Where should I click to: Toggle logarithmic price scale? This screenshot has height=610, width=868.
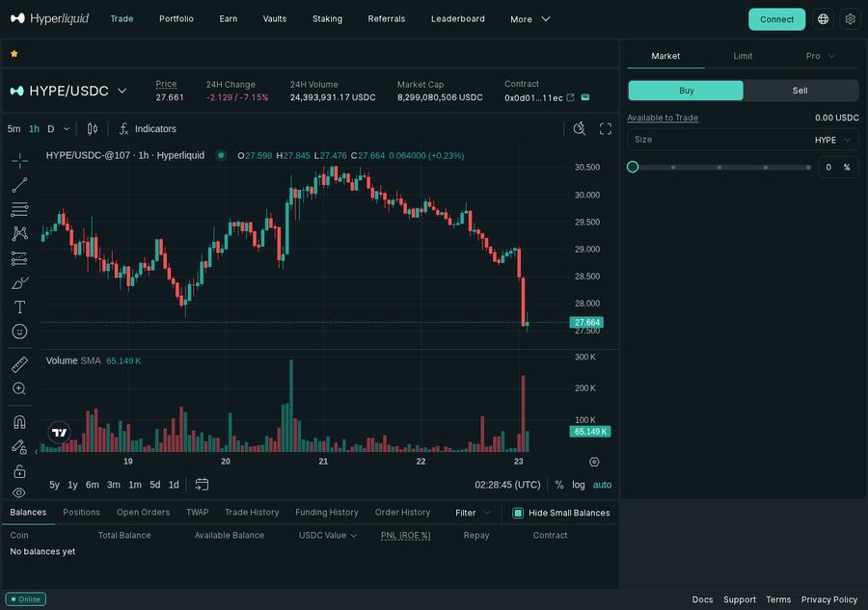click(x=579, y=485)
